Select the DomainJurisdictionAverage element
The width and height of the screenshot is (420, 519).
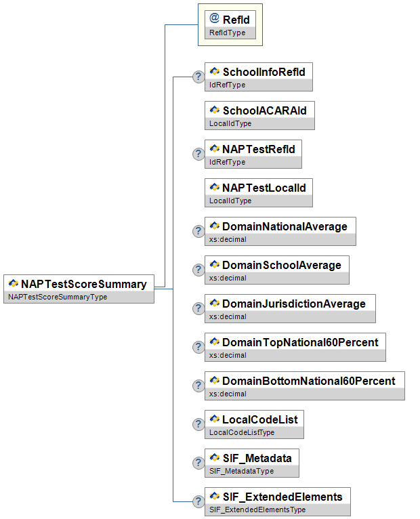pos(293,303)
